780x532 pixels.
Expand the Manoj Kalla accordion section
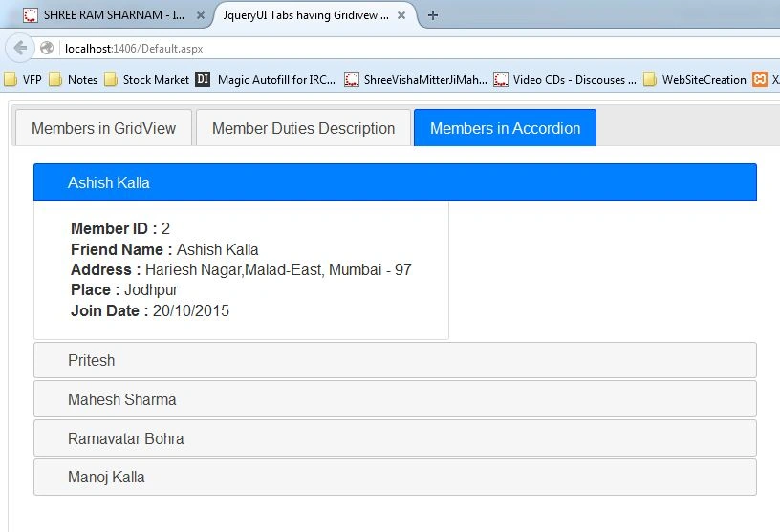pos(395,478)
